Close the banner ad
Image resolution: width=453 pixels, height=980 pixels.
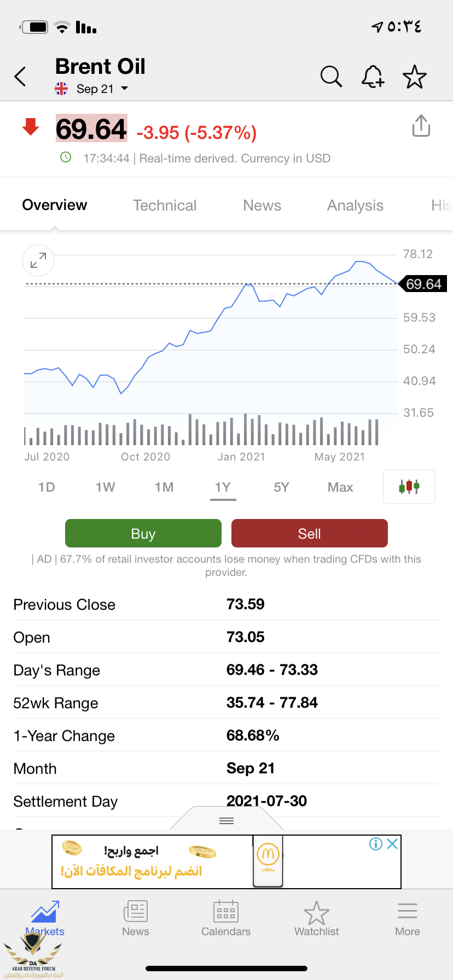pyautogui.click(x=392, y=844)
